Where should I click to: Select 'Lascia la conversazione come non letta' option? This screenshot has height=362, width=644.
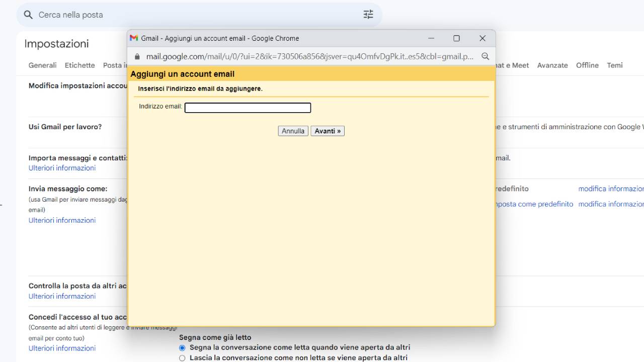[182, 358]
